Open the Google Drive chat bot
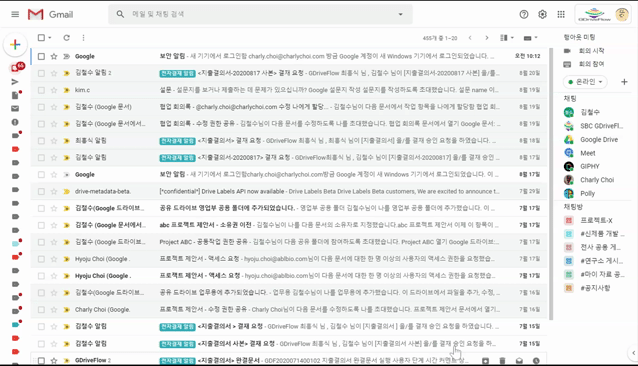Image resolution: width=638 pixels, height=366 pixels. (599, 139)
